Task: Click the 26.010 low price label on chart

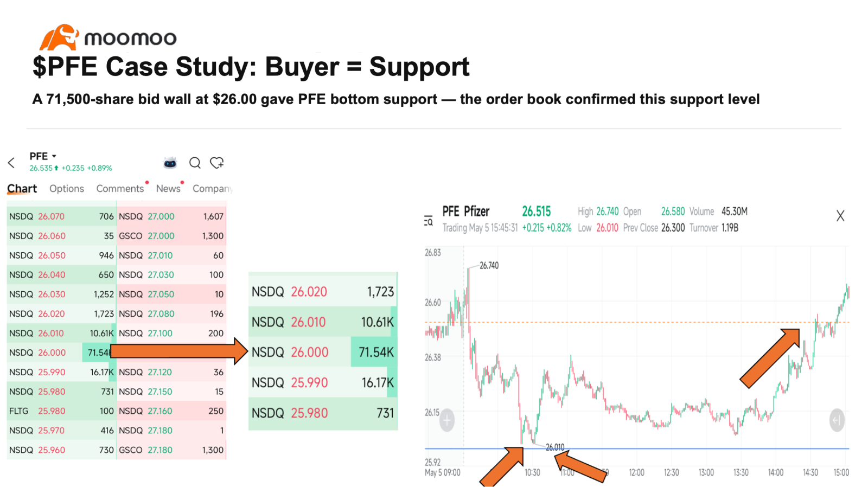Action: click(555, 447)
